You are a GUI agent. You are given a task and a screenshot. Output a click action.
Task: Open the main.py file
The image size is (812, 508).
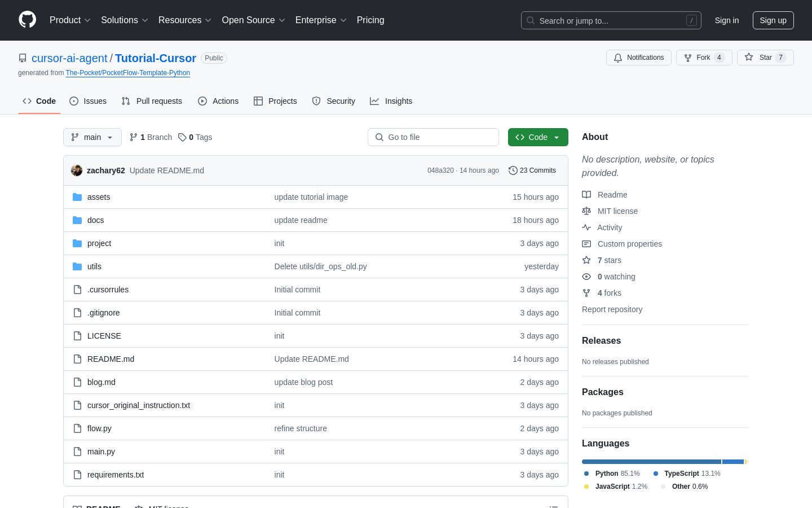tap(101, 452)
